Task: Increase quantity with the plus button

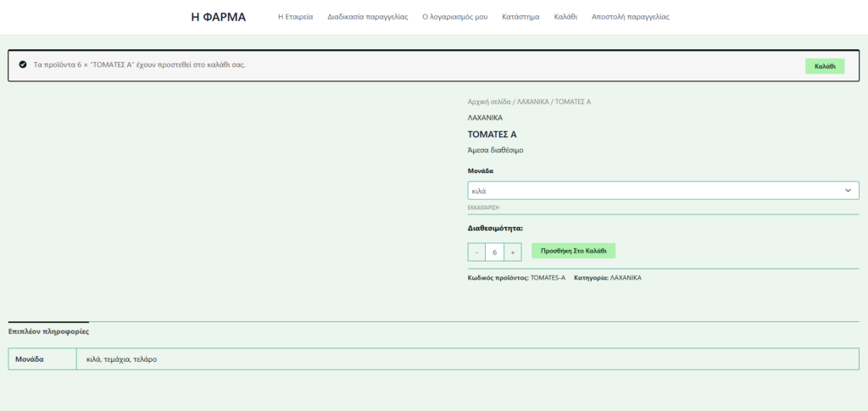Action: [x=513, y=253]
